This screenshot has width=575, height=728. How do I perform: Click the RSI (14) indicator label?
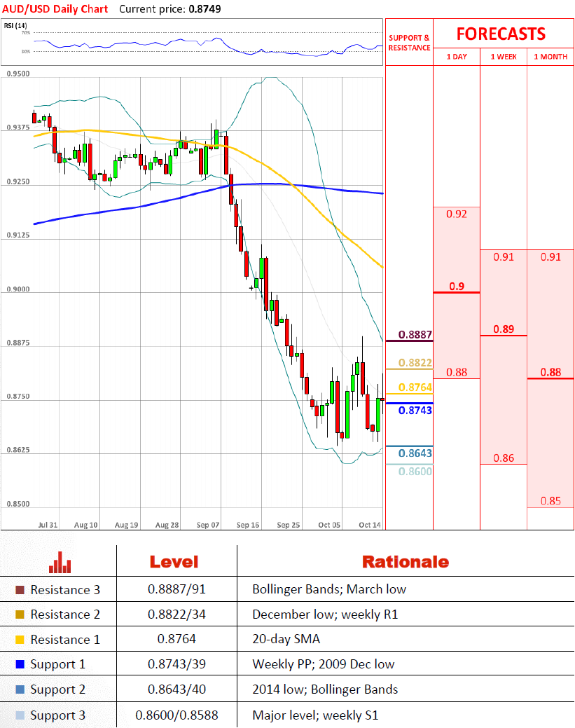pyautogui.click(x=15, y=26)
